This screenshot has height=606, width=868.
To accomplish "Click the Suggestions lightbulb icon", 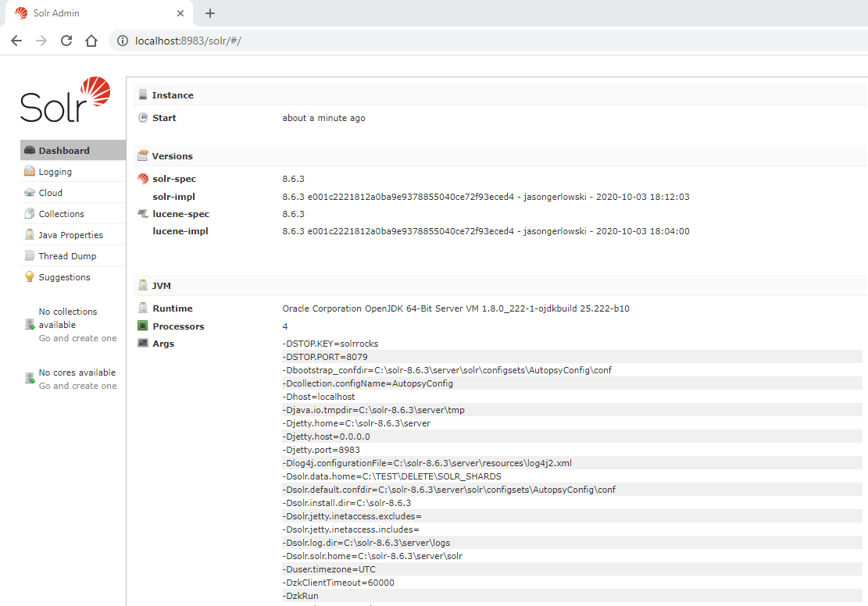I will coord(31,276).
